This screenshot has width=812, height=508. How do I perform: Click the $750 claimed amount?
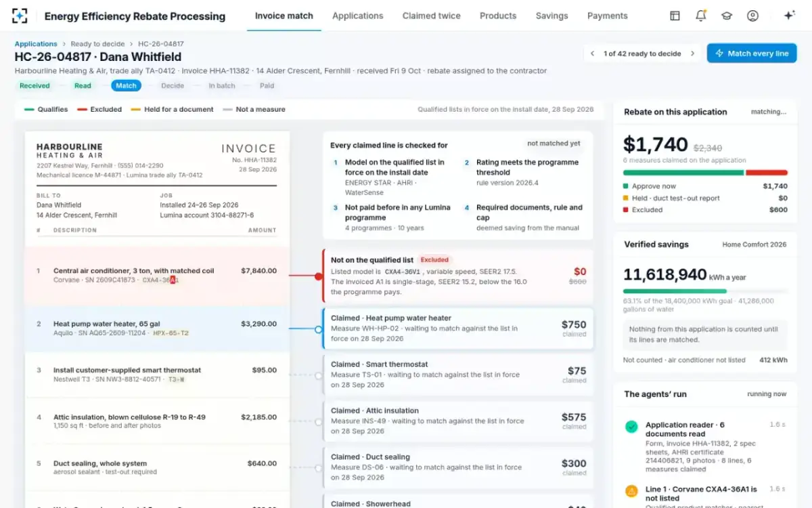(x=574, y=324)
